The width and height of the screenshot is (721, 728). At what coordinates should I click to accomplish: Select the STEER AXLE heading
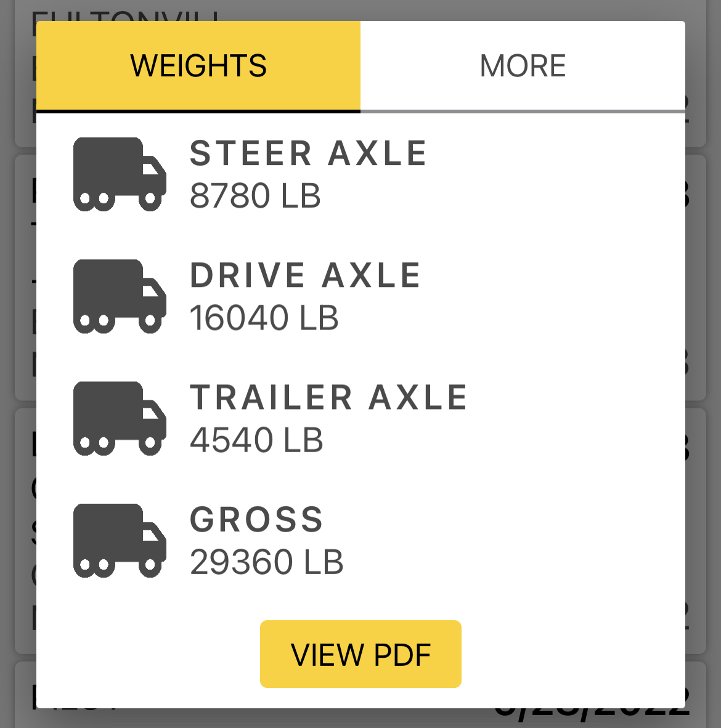308,153
